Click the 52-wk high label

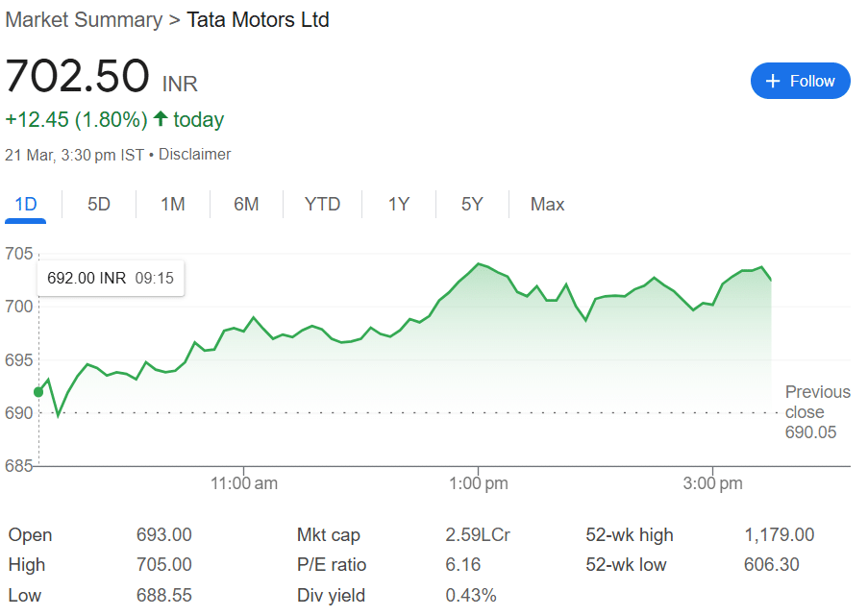pos(630,534)
